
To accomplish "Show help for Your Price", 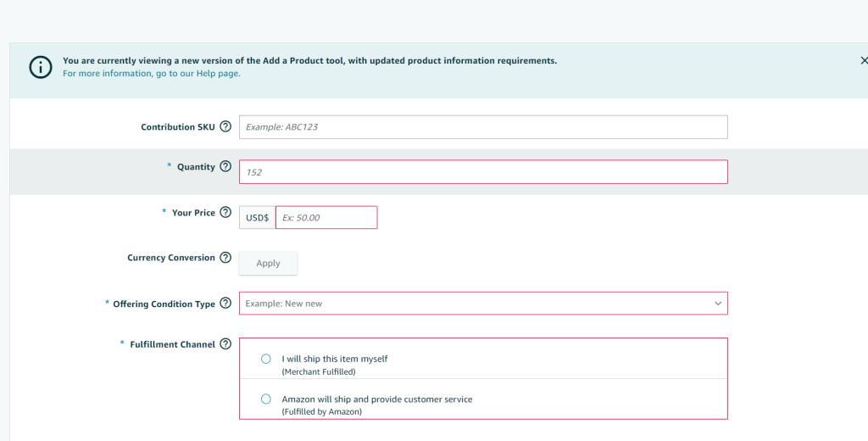I will 225,212.
